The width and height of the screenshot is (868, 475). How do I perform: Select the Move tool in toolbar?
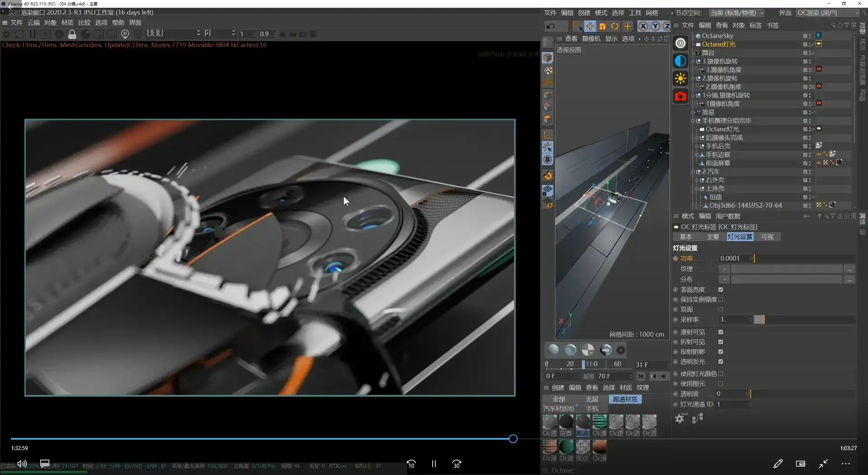(x=590, y=26)
